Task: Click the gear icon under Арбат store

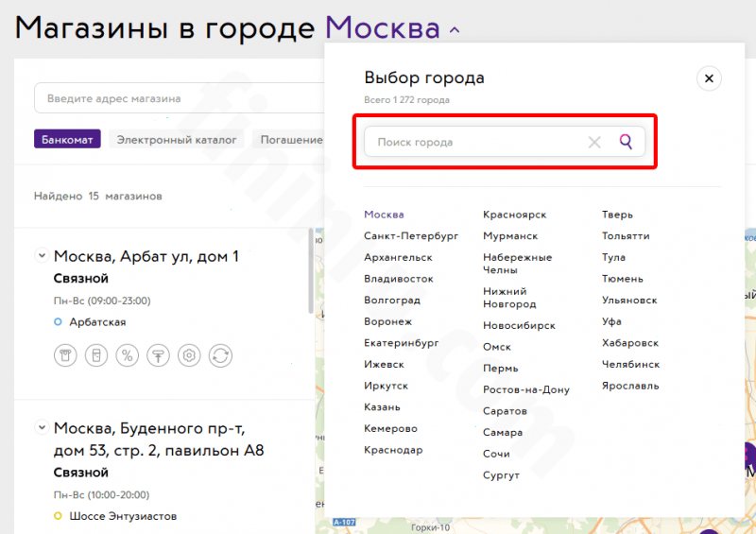Action: coord(189,355)
